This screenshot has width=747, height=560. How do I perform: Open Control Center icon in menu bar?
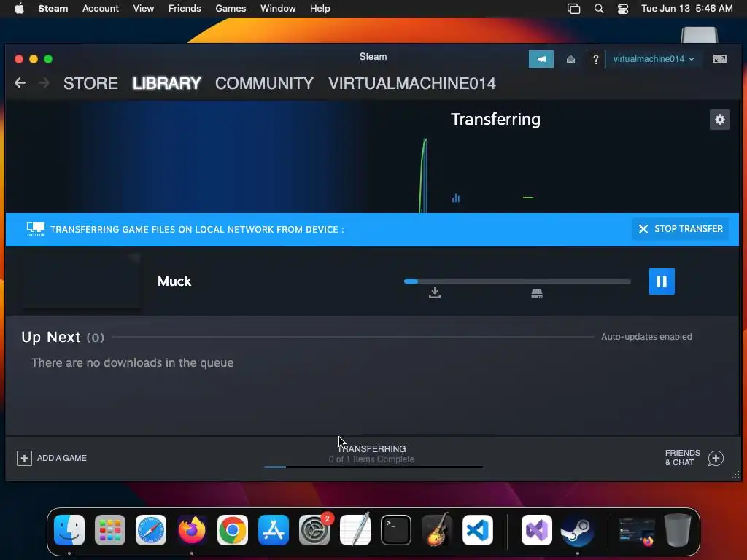[x=623, y=9]
